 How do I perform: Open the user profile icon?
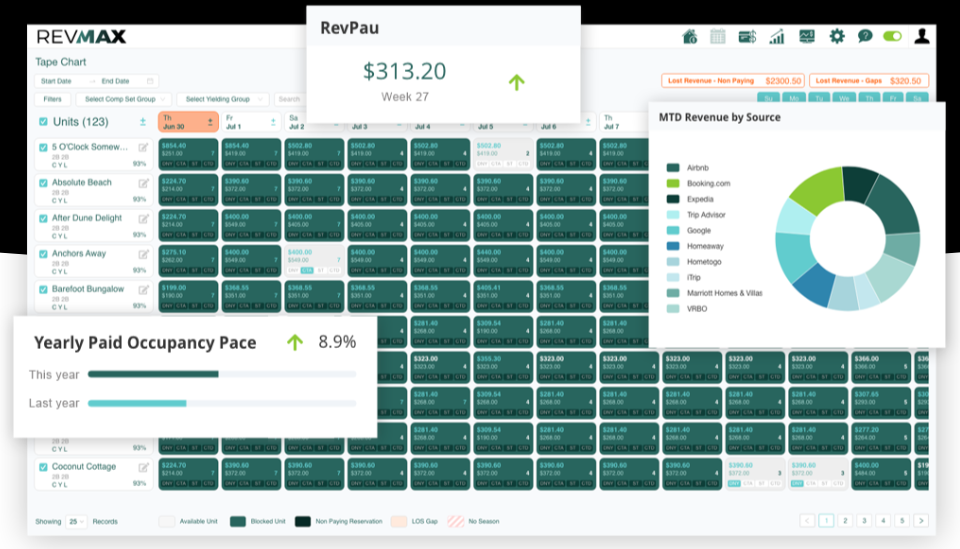[x=922, y=36]
